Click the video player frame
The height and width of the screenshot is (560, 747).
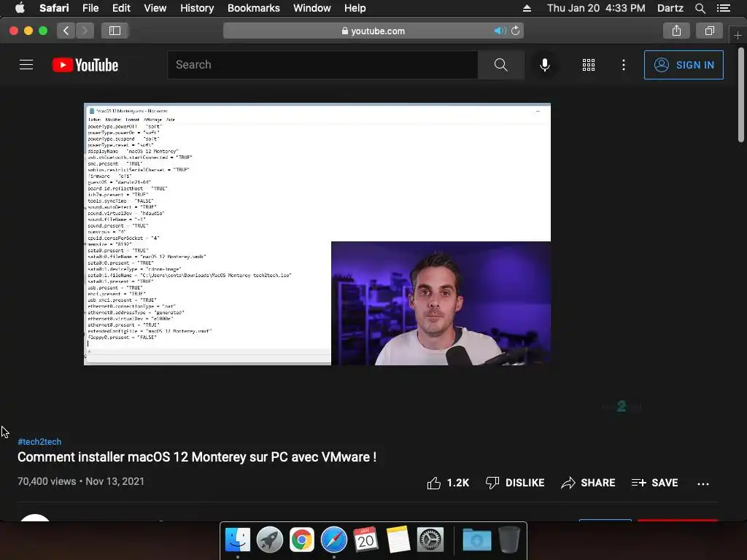(x=317, y=234)
